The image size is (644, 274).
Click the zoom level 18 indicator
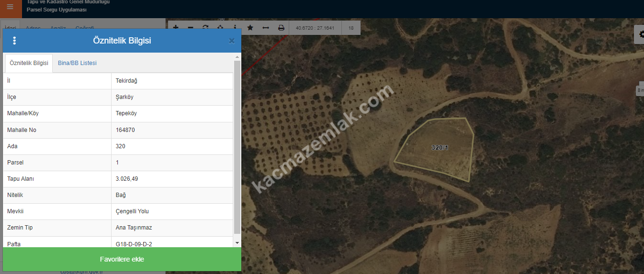tap(351, 28)
